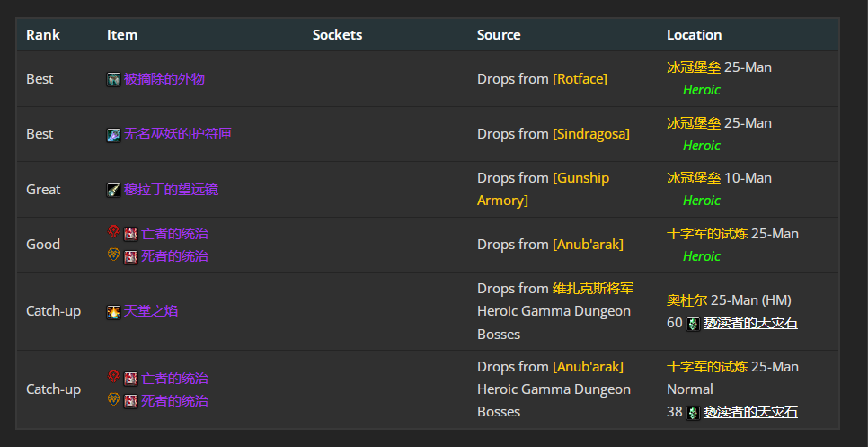Image resolution: width=868 pixels, height=447 pixels.
Task: Click the Horde faction icon in Good row
Action: (113, 233)
